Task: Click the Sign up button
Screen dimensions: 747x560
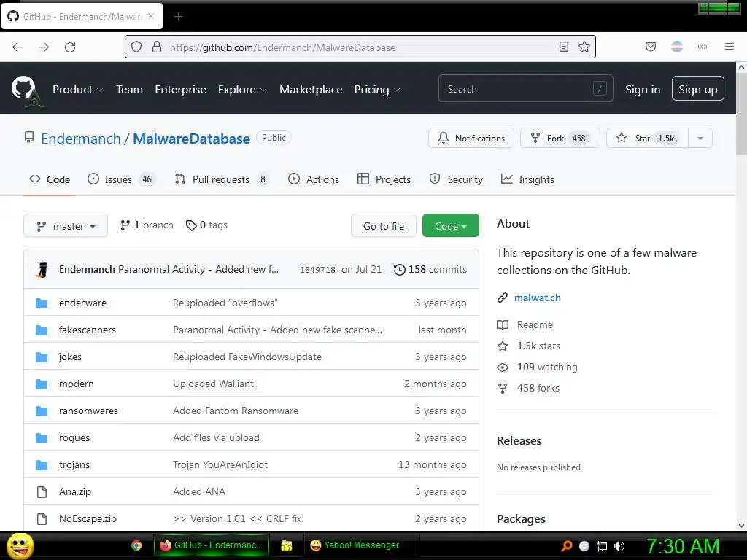Action: coord(697,88)
